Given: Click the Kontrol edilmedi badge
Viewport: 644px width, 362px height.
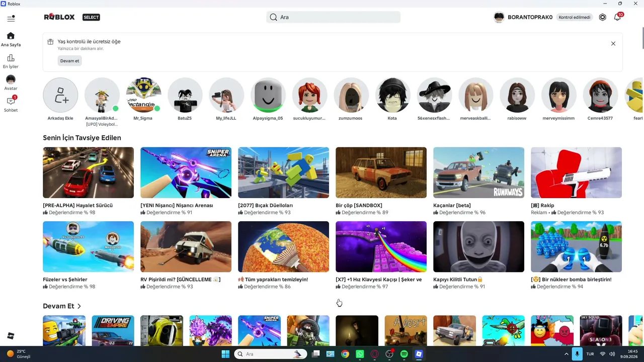Looking at the screenshot, I should (x=575, y=17).
